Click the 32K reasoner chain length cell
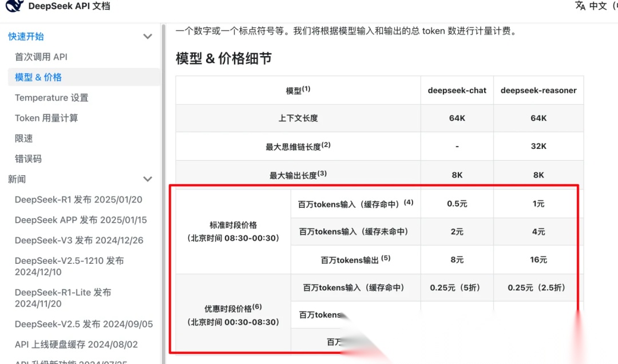Viewport: 618px width, 364px height. click(x=538, y=147)
